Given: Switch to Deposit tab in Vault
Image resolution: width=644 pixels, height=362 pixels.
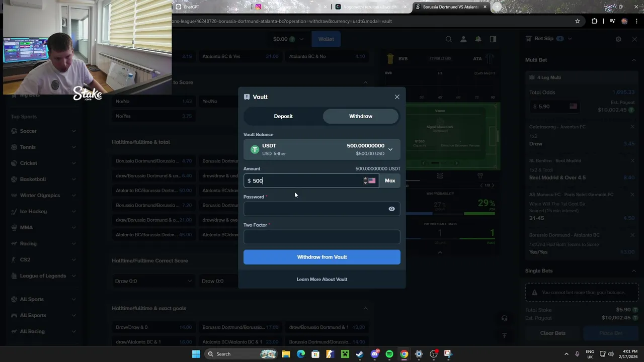Looking at the screenshot, I should (x=283, y=116).
